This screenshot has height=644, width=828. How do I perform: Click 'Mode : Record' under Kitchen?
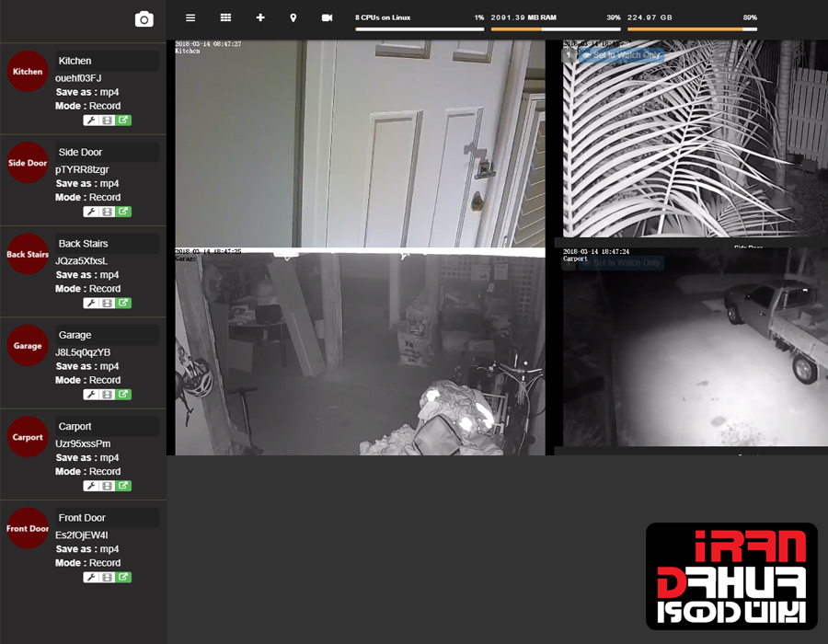(87, 106)
